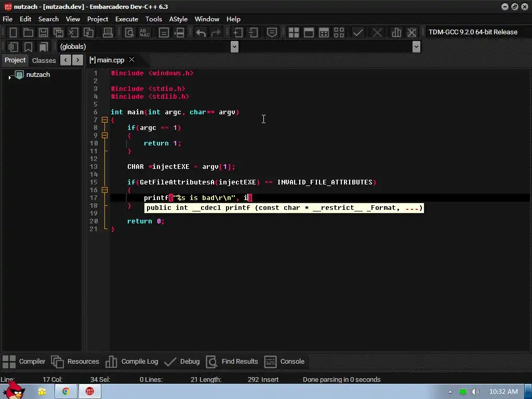The width and height of the screenshot is (532, 399).
Task: Undo the last edit
Action: point(201,33)
